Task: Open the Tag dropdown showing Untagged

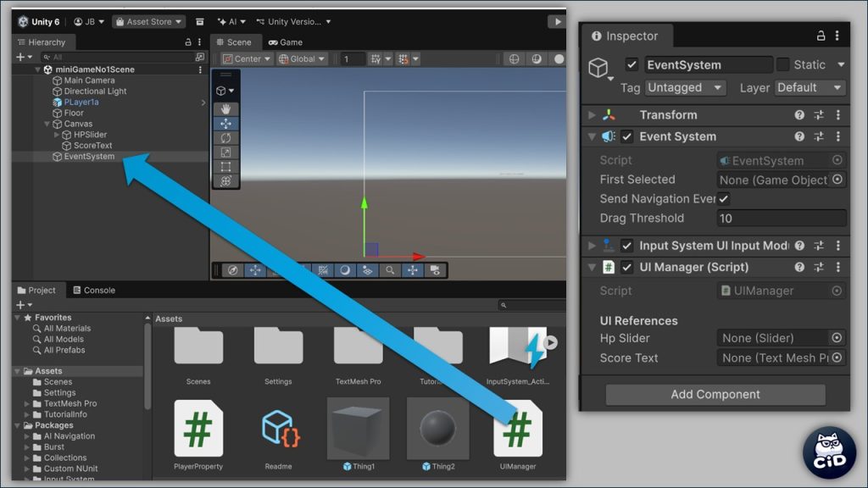Action: coord(685,88)
